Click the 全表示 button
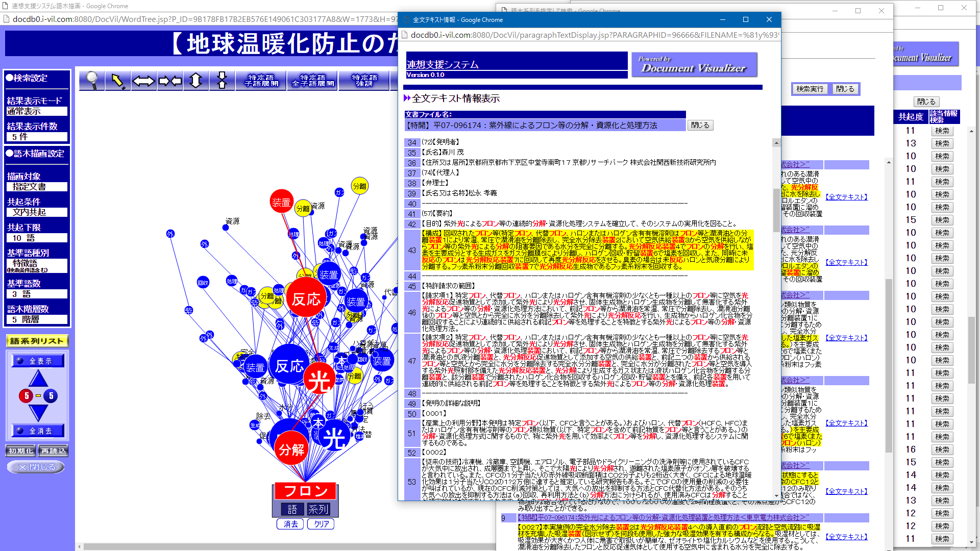 [x=38, y=361]
